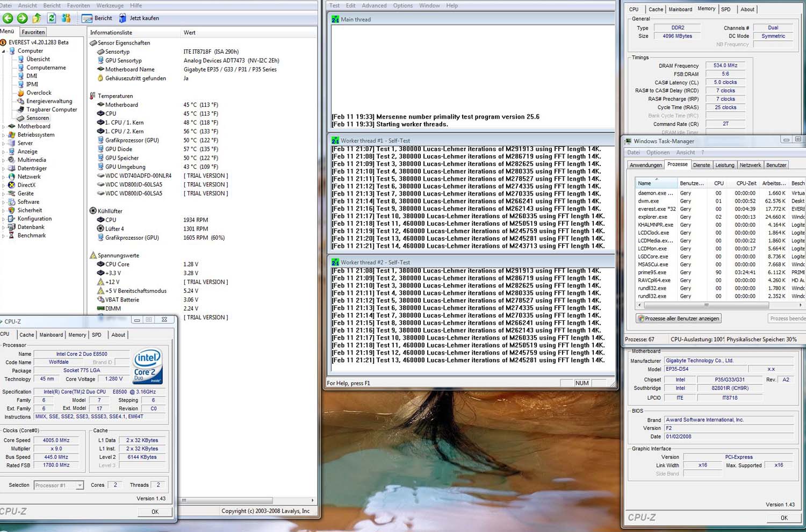
Task: Click the Spannungswerte warning triangle icon
Action: pos(92,255)
